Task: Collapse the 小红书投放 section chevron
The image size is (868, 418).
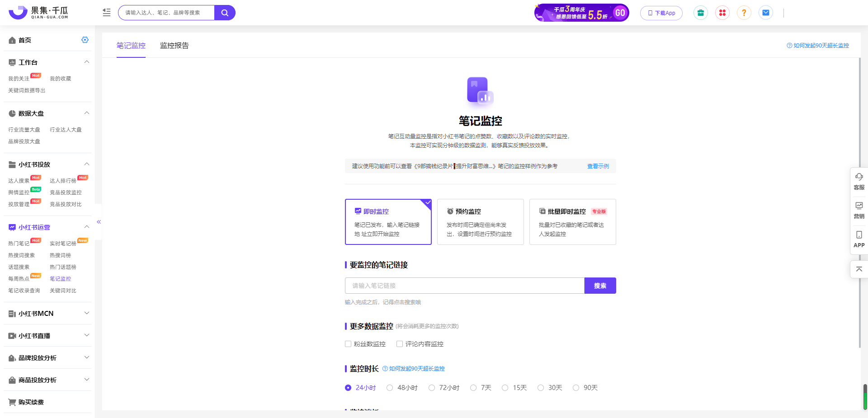Action: [x=87, y=164]
